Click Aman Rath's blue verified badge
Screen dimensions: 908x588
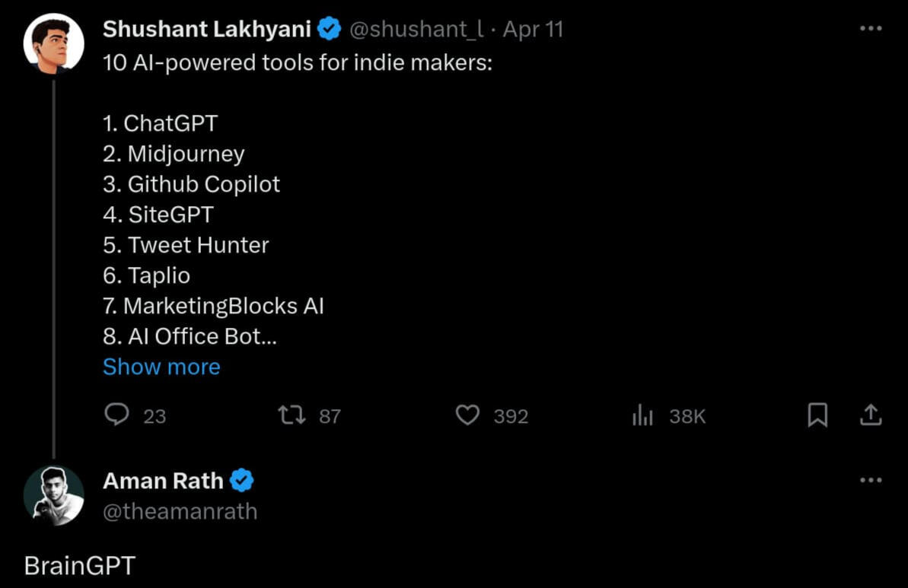pos(241,481)
